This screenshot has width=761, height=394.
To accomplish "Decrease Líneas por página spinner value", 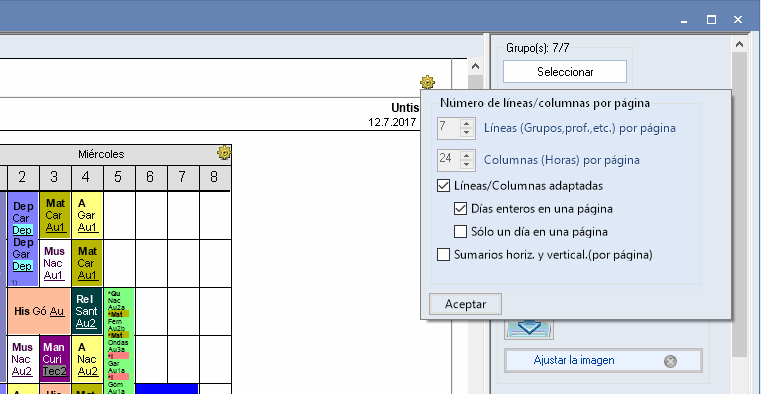I will click(466, 133).
